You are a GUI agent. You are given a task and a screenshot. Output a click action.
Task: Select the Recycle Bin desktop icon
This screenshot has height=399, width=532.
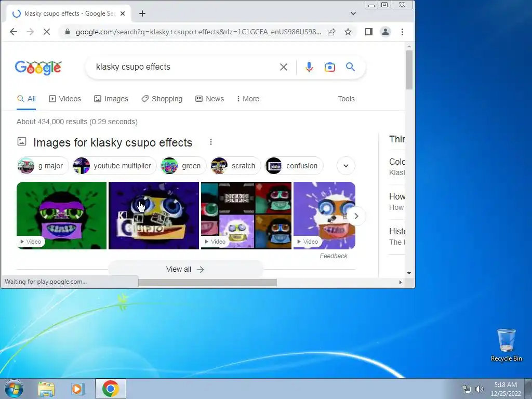point(506,345)
